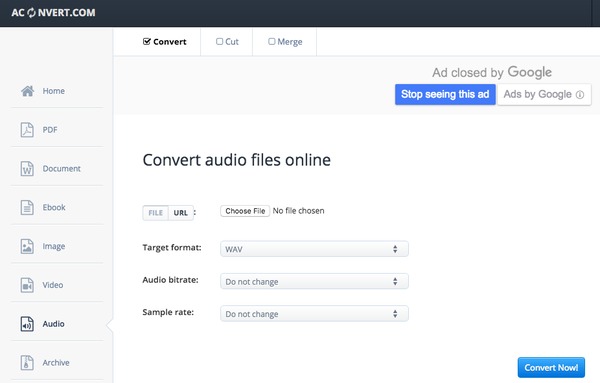Open the PDF file icon

27,130
